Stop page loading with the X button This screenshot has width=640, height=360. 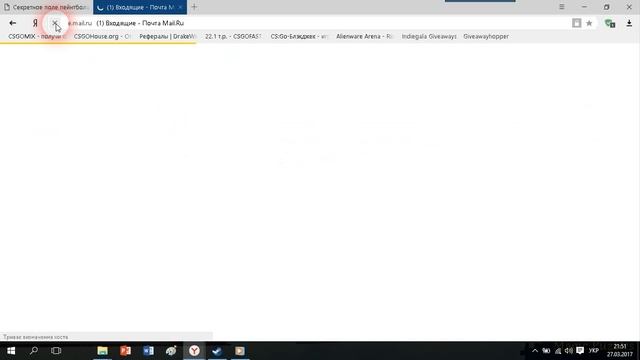(x=55, y=23)
